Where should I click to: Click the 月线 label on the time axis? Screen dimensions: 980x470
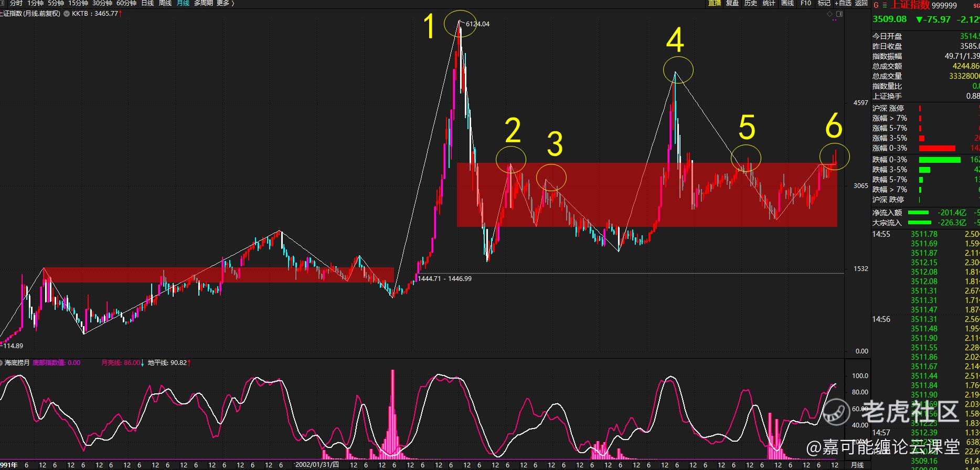[857, 465]
